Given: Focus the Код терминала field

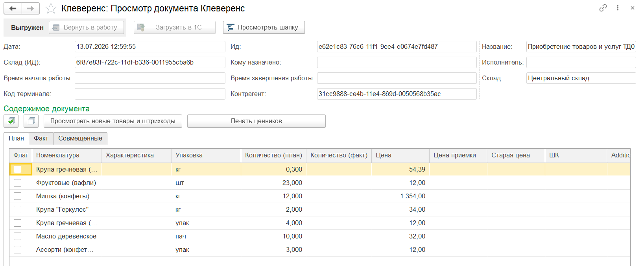Looking at the screenshot, I should 150,94.
